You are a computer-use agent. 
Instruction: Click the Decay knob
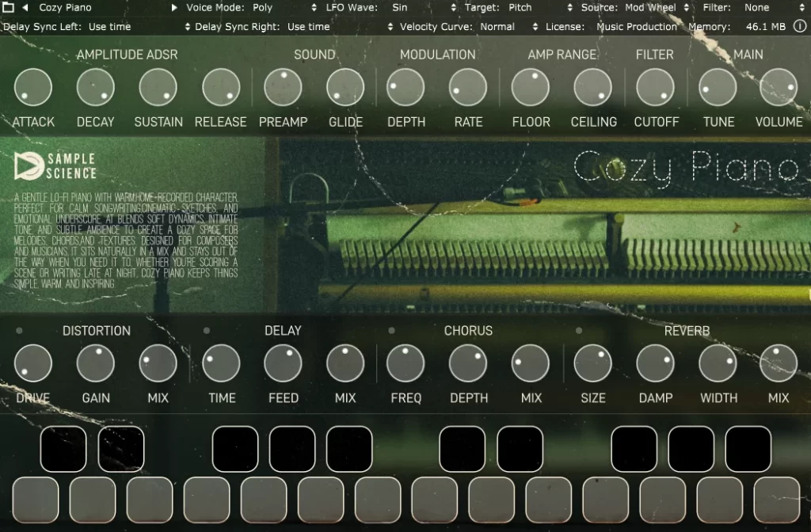[96, 87]
